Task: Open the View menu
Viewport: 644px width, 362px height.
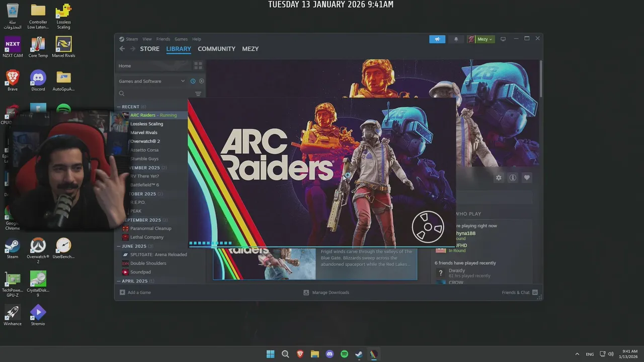Action: (147, 39)
